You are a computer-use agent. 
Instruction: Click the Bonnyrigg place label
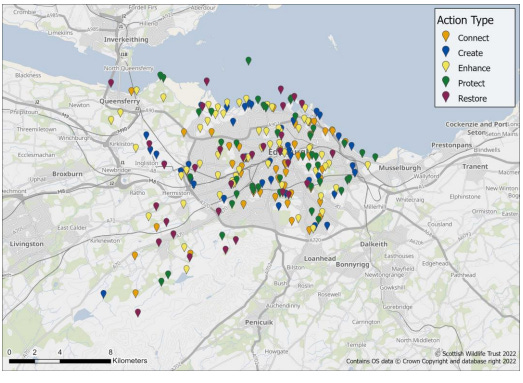pyautogui.click(x=352, y=265)
